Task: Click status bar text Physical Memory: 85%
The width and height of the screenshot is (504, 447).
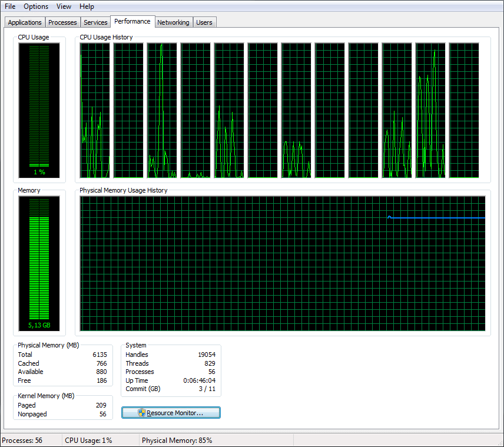Action: click(x=177, y=441)
